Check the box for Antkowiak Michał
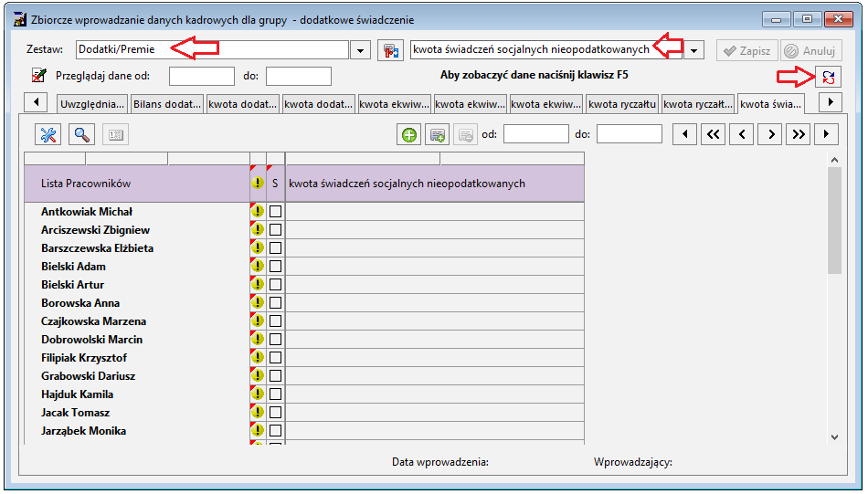This screenshot has width=868, height=494. pos(275,211)
